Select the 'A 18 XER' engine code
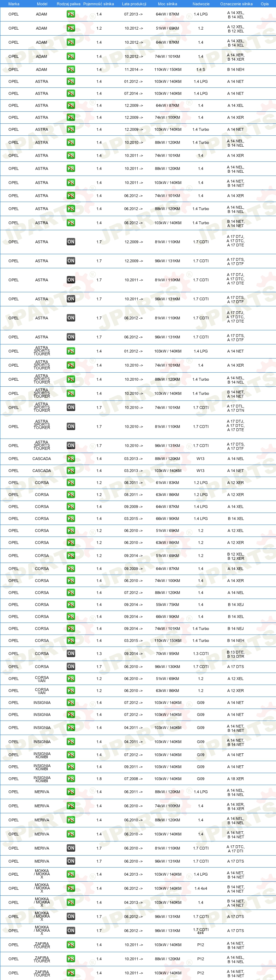This screenshot has width=276, height=980. (x=236, y=779)
